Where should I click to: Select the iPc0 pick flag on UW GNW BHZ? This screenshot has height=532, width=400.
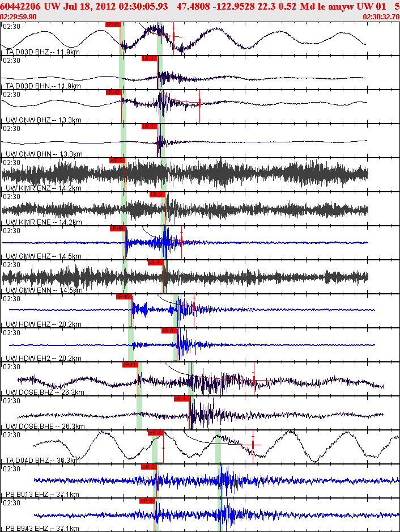113,92
